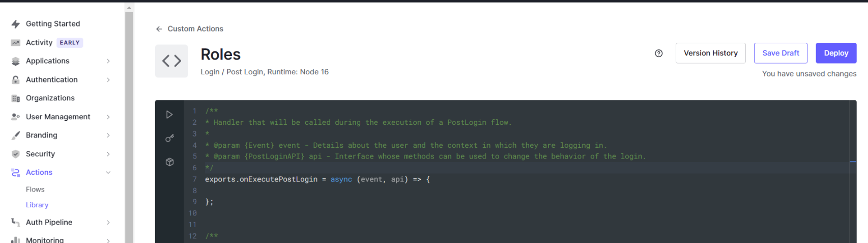Click inside code editor on line 8

[x=356, y=191]
